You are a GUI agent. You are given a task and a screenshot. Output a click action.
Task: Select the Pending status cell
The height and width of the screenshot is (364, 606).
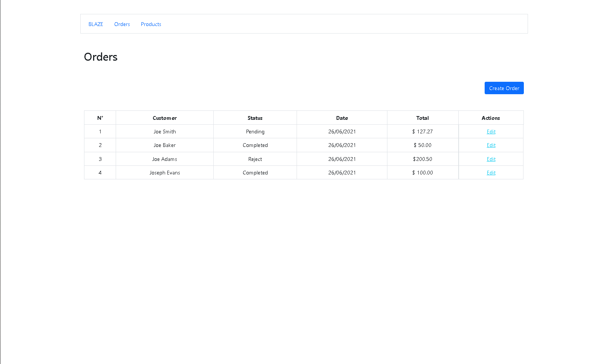click(255, 131)
